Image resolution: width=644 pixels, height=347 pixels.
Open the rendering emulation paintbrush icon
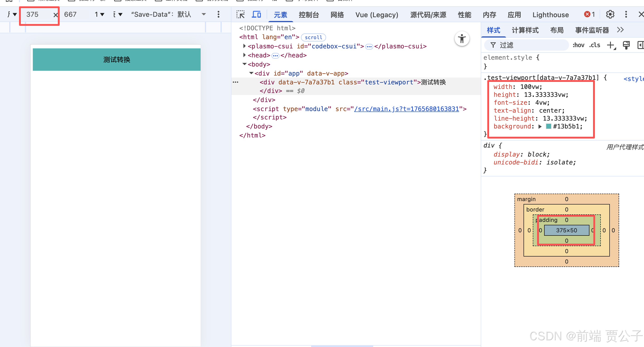point(626,45)
